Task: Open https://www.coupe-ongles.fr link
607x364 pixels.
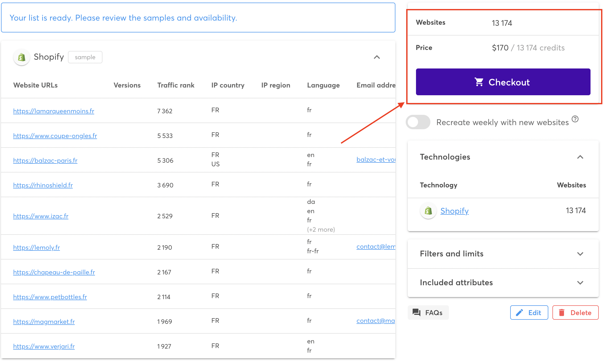Action: click(55, 136)
